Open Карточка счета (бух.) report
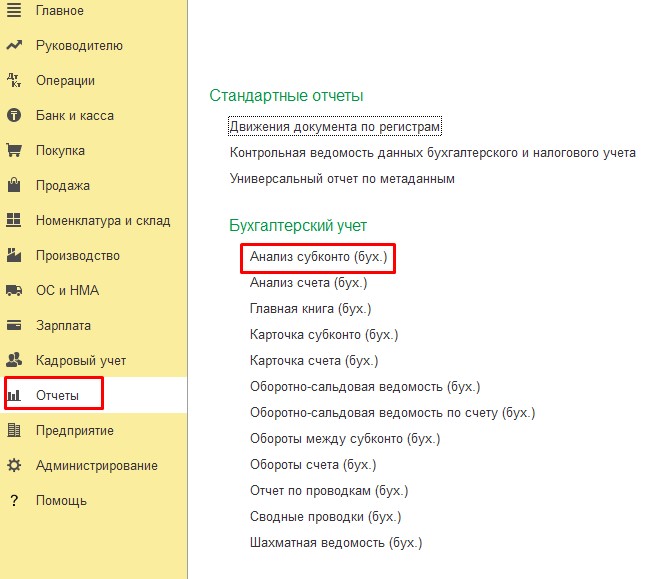Image resolution: width=668 pixels, height=579 pixels. [314, 360]
